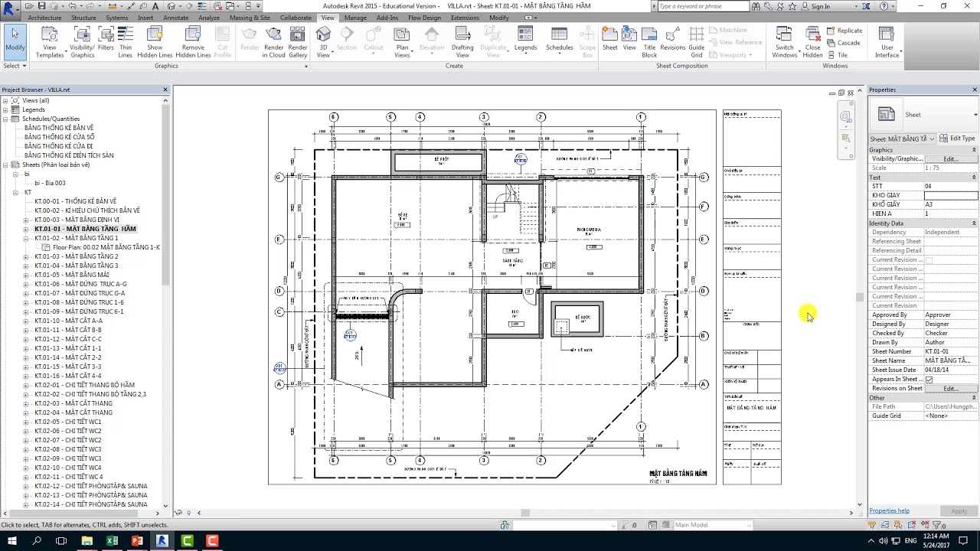Open the Select panel dropdown
Image resolution: width=980 pixels, height=551 pixels.
click(x=15, y=66)
